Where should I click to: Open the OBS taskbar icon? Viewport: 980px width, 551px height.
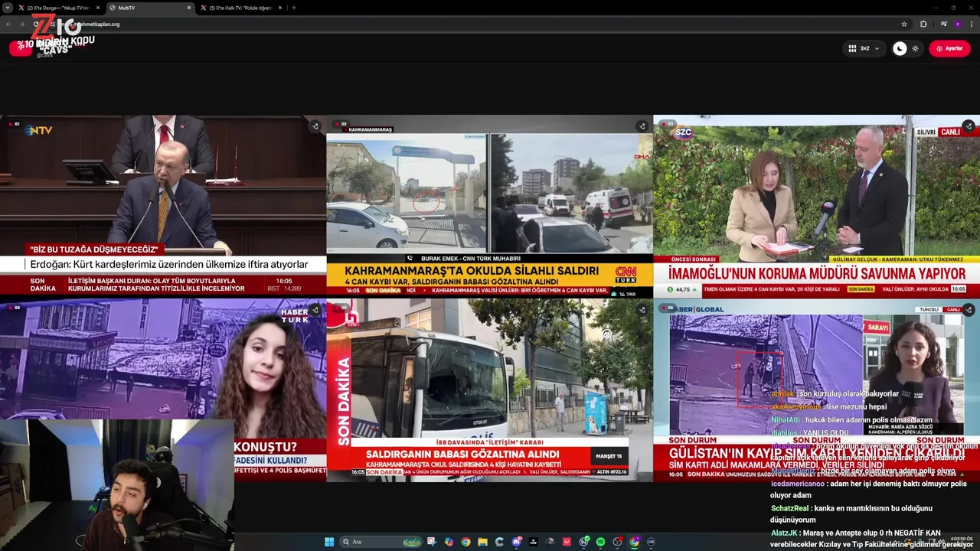617,542
